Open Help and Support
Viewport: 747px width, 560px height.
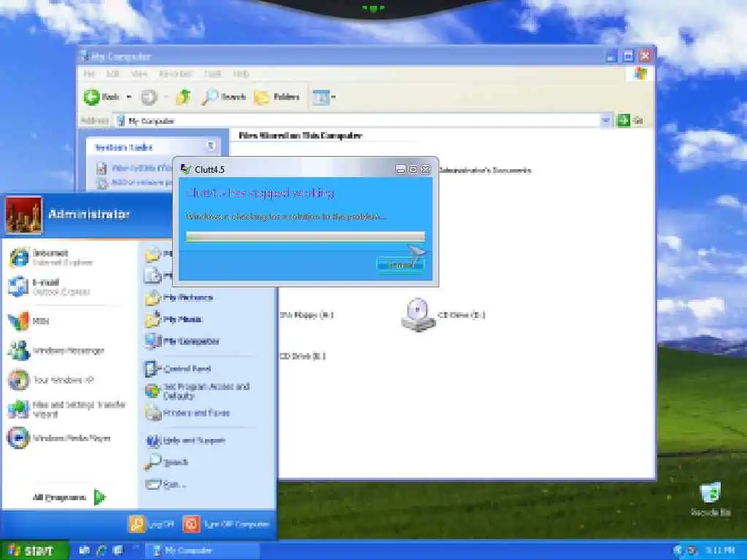(x=185, y=440)
